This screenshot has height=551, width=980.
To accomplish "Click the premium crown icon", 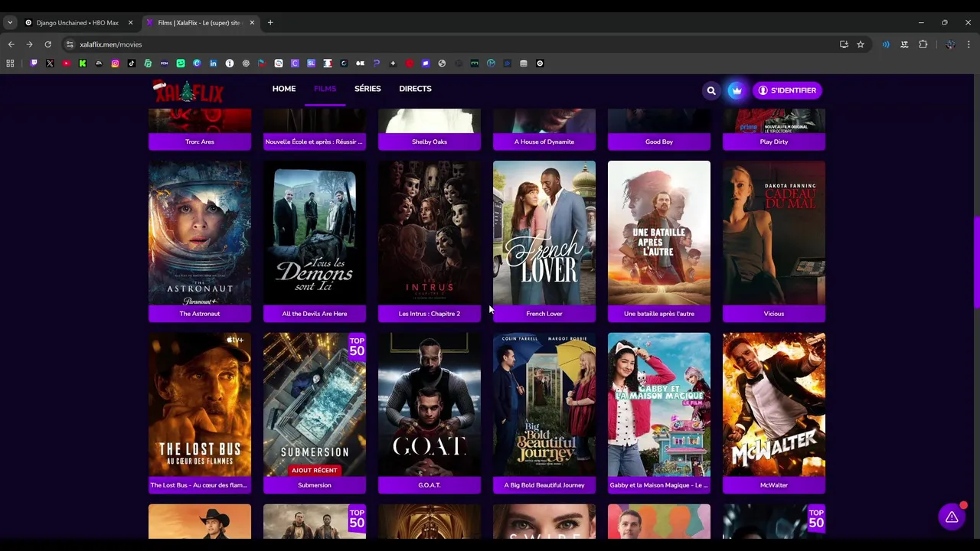I will pos(736,90).
